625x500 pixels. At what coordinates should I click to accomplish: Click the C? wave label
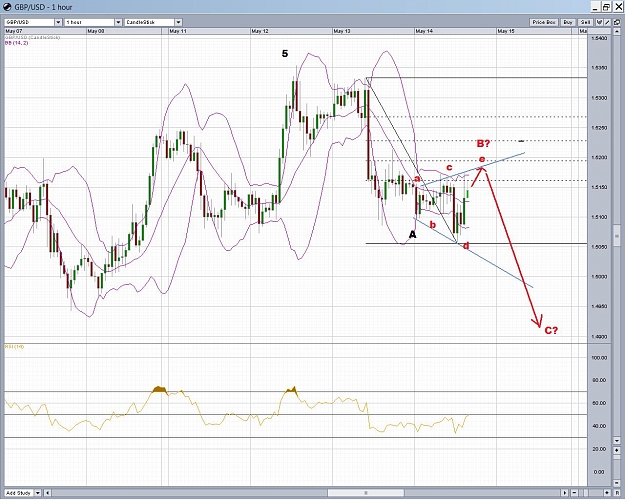click(551, 330)
